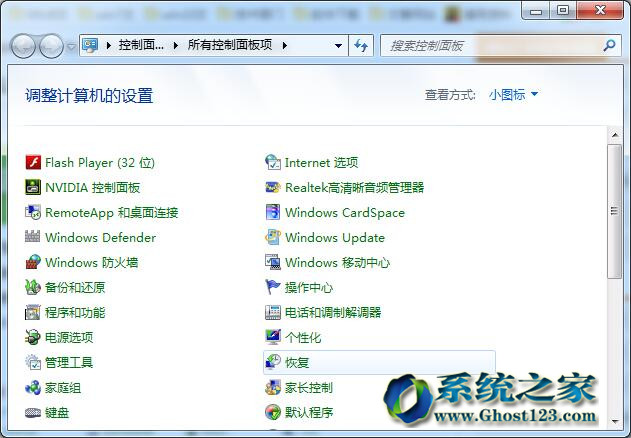
Task: Click the Forward navigation button
Action: tap(51, 46)
